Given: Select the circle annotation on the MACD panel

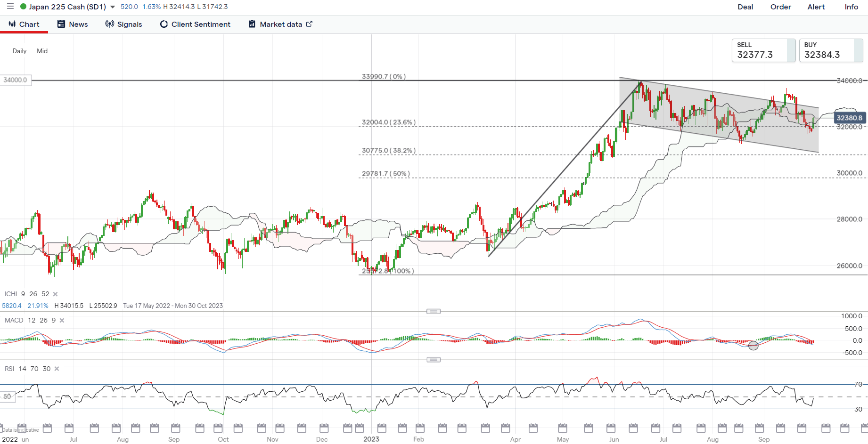Looking at the screenshot, I should [753, 346].
